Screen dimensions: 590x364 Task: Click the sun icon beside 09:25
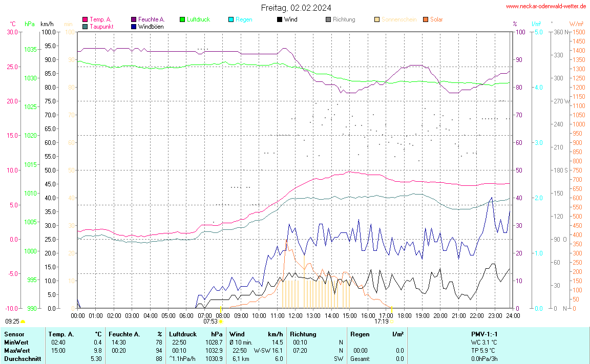click(23, 322)
